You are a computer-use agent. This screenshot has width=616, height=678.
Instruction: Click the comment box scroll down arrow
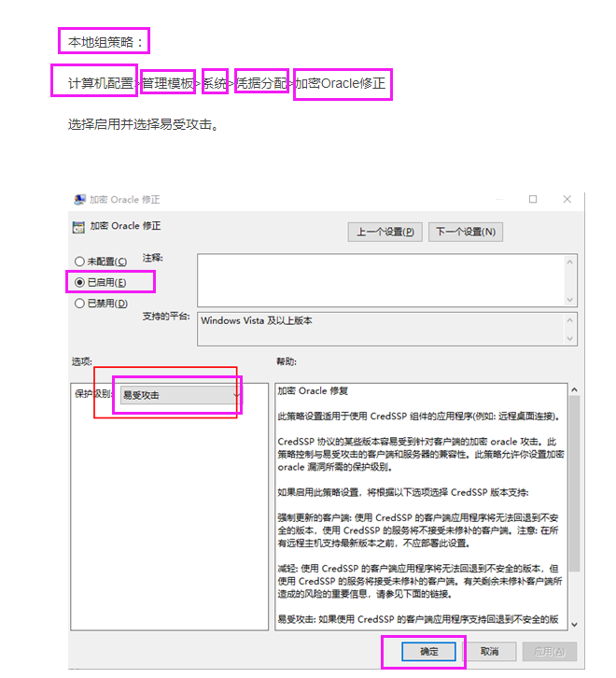pyautogui.click(x=569, y=300)
